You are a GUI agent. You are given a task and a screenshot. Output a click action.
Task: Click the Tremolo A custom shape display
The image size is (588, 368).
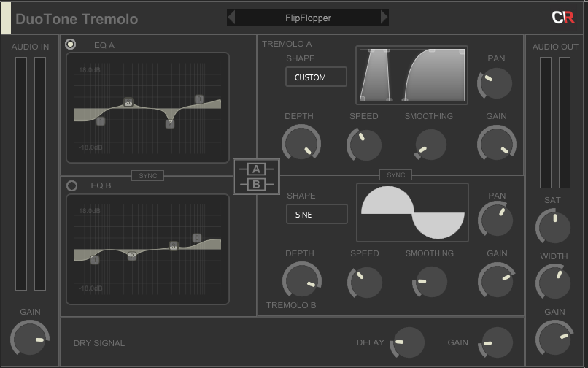pos(411,74)
